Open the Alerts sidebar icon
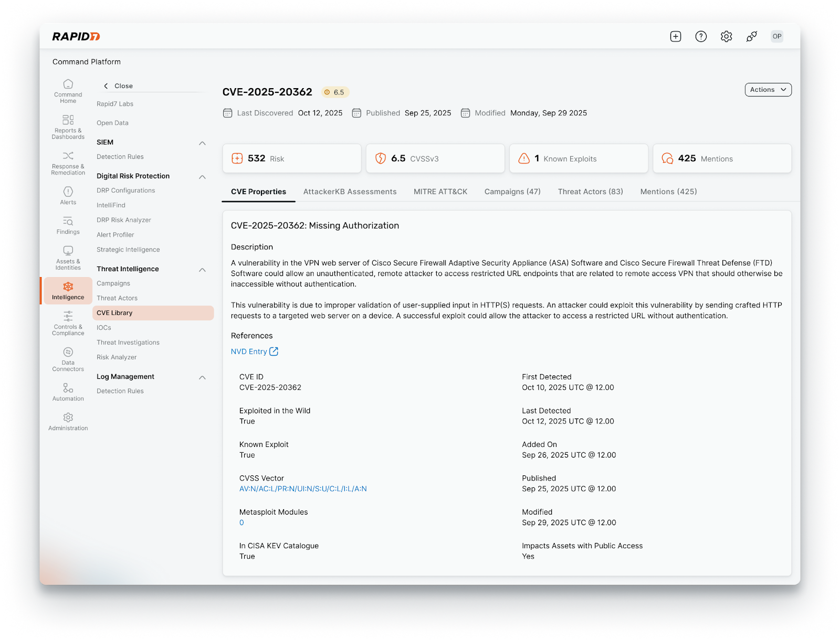The image size is (840, 640). pyautogui.click(x=68, y=195)
